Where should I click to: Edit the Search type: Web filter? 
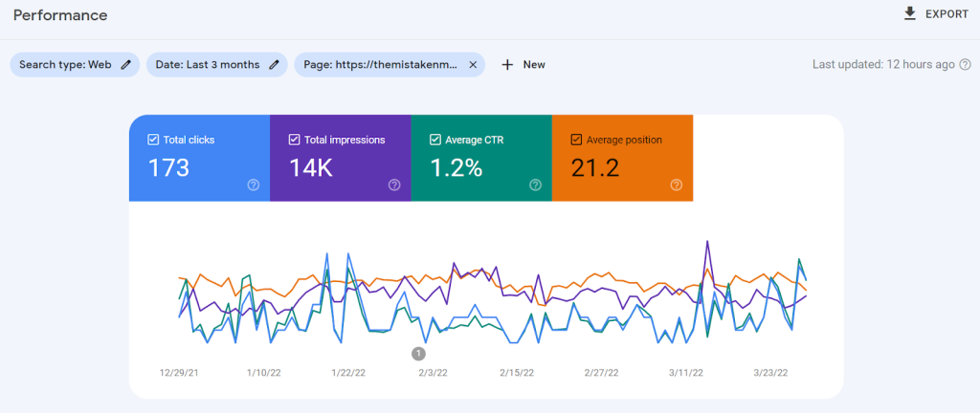[75, 64]
